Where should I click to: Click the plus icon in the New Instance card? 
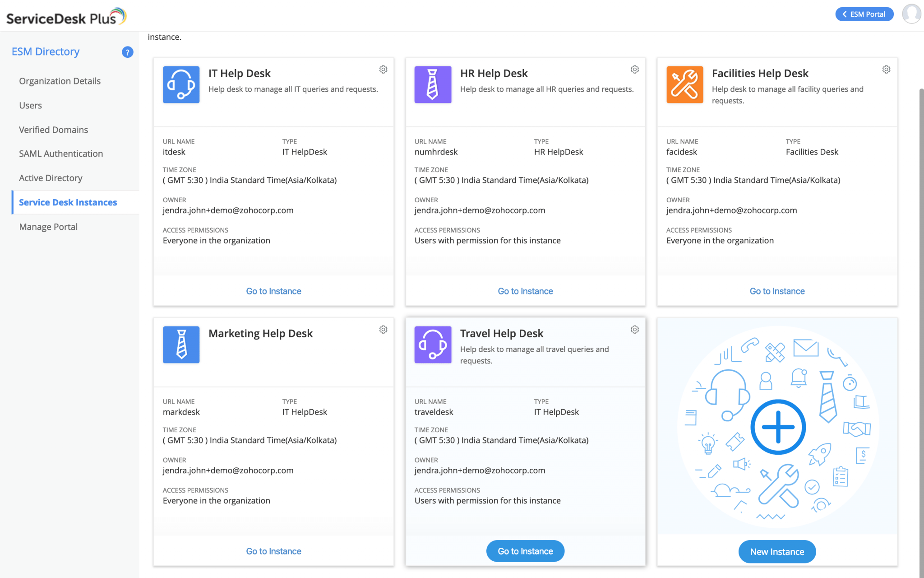tap(777, 426)
